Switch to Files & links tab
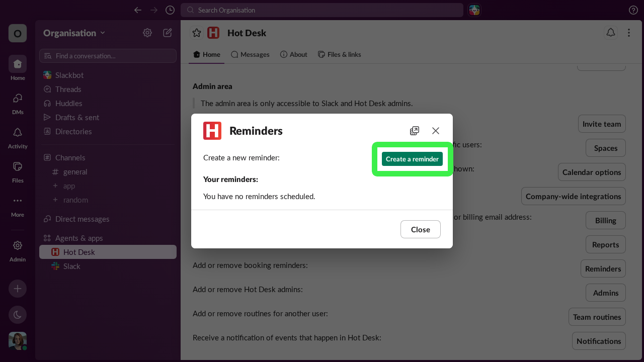This screenshot has width=644, height=362. pos(339,54)
